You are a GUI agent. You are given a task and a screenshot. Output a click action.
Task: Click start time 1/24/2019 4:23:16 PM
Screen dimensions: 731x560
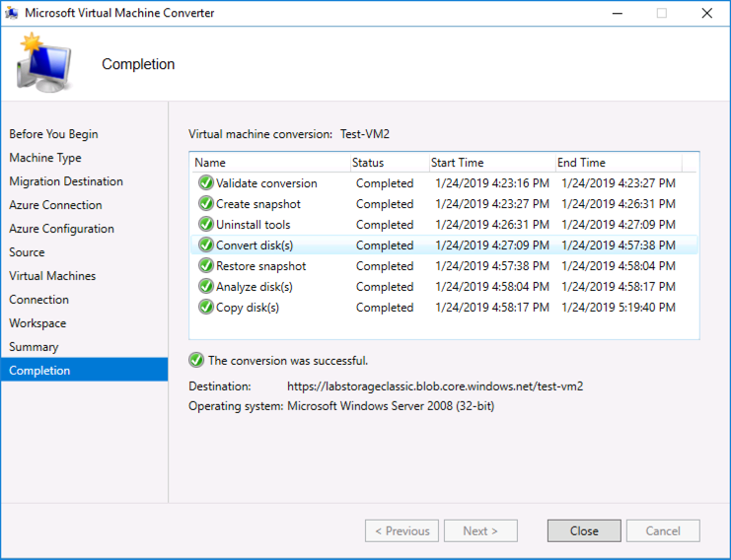point(492,183)
